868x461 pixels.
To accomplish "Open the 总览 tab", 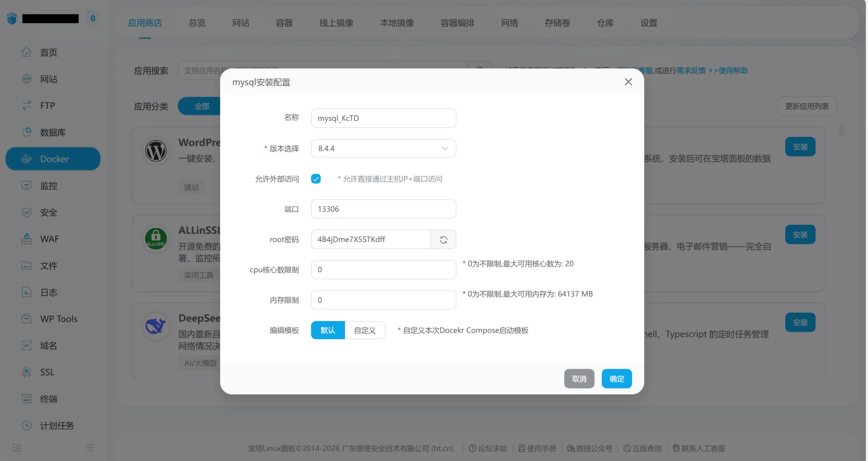I will click(x=197, y=23).
